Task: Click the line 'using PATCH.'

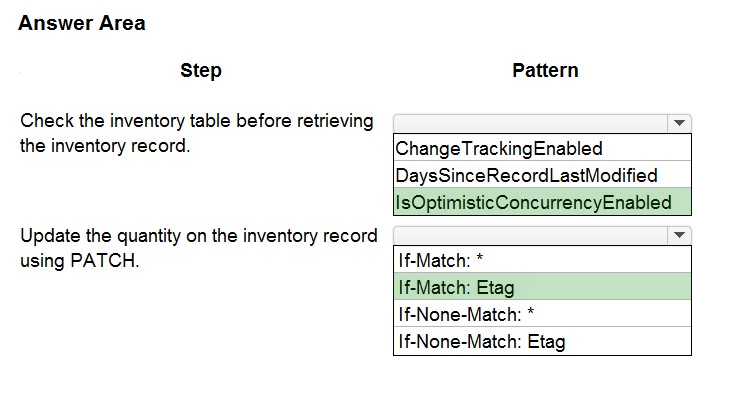Action: [79, 260]
